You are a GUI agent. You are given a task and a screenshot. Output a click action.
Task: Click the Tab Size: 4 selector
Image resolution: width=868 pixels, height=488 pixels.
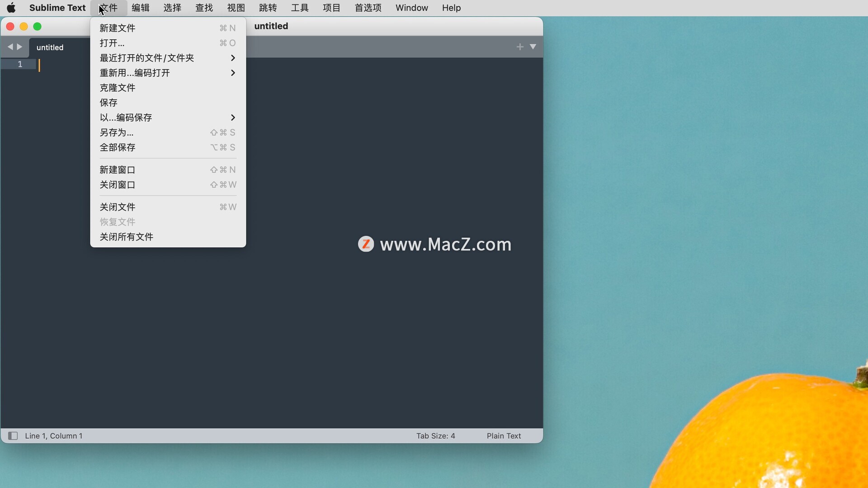click(x=435, y=436)
